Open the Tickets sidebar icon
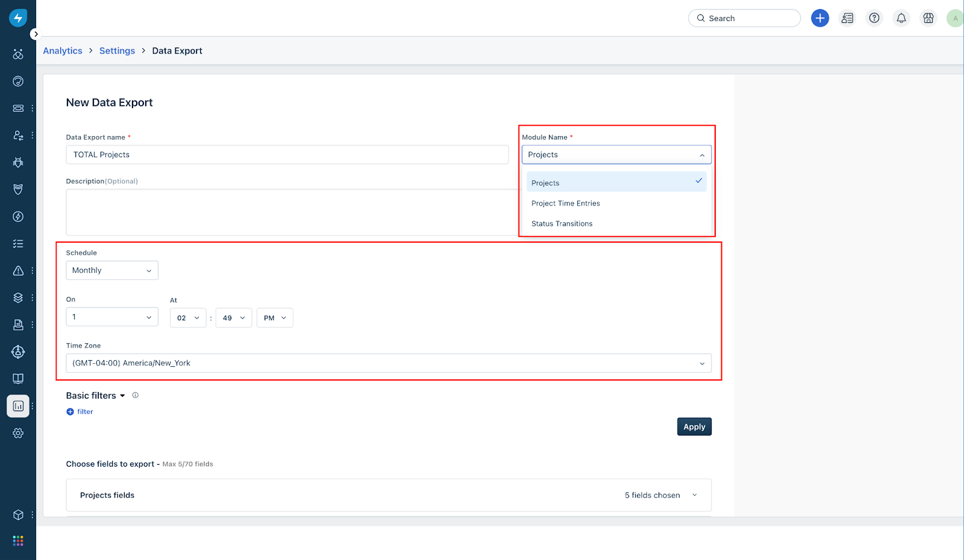This screenshot has width=964, height=560. 18,108
